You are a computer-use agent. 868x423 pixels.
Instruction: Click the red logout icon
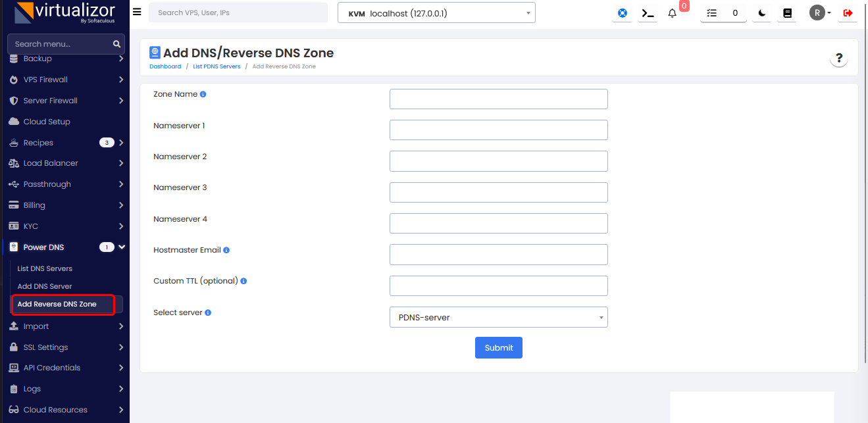click(848, 13)
